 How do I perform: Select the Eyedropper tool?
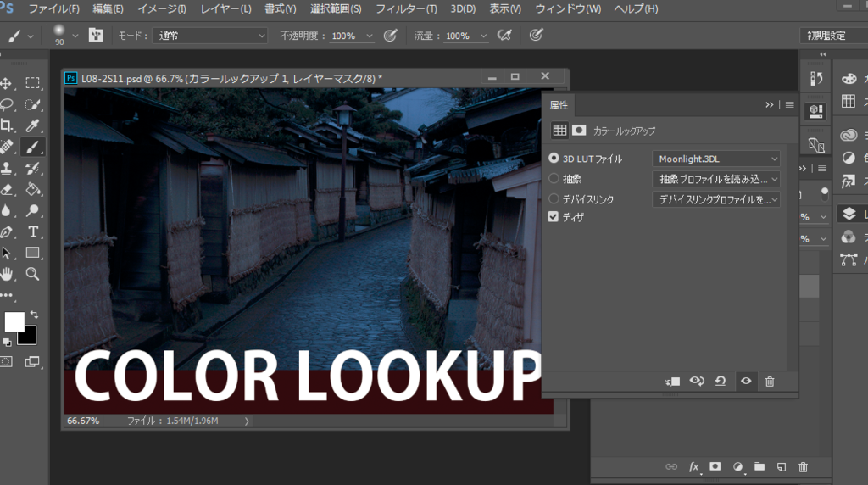(x=33, y=125)
